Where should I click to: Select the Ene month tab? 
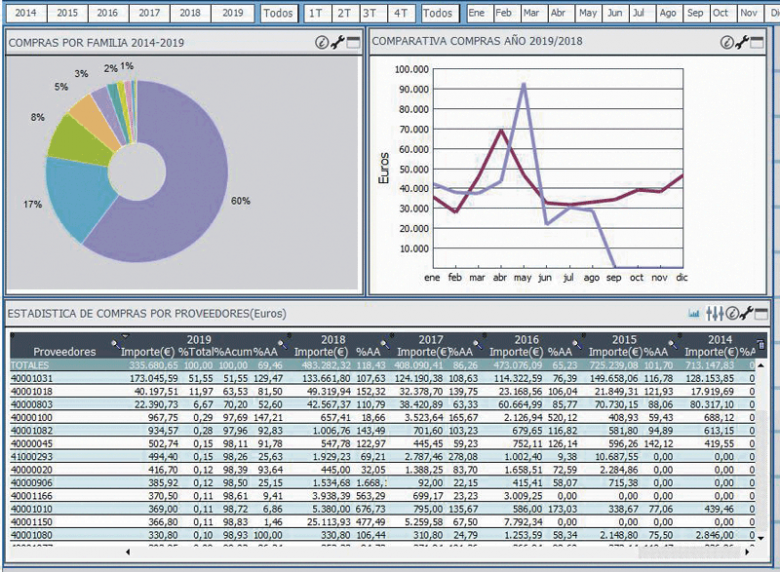(477, 13)
